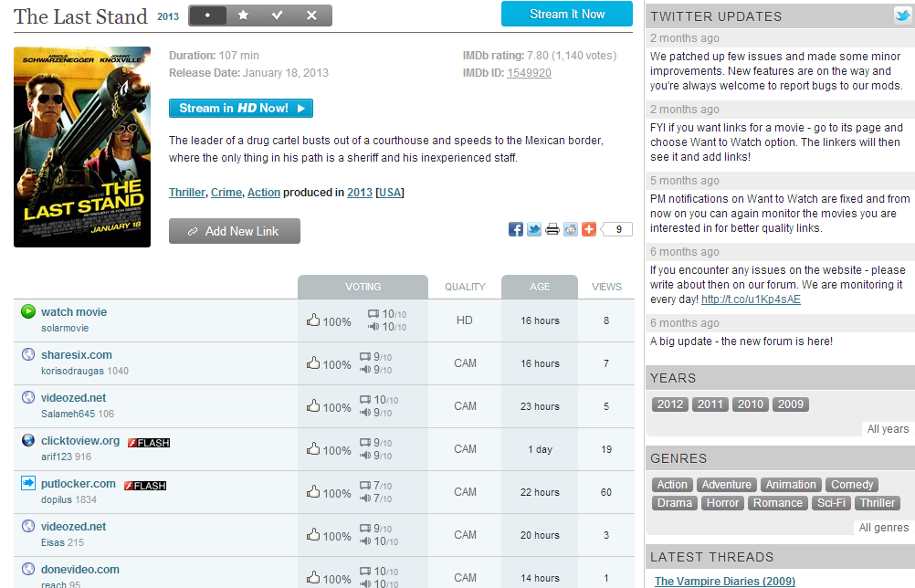The width and height of the screenshot is (915, 588).
Task: Click the X status button beside the title
Action: coord(312,16)
